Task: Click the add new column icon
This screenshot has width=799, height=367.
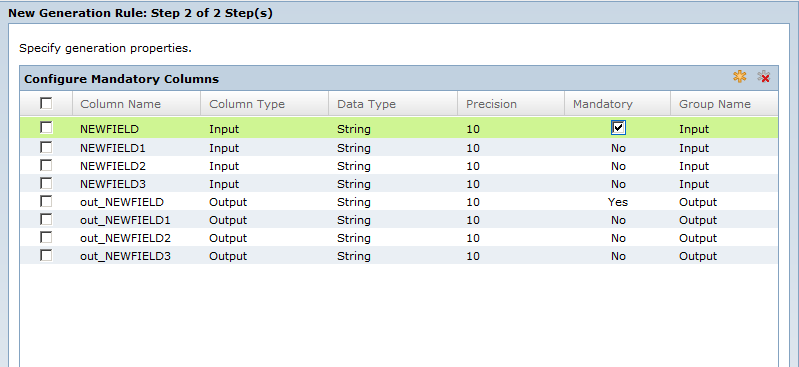Action: coord(739,77)
